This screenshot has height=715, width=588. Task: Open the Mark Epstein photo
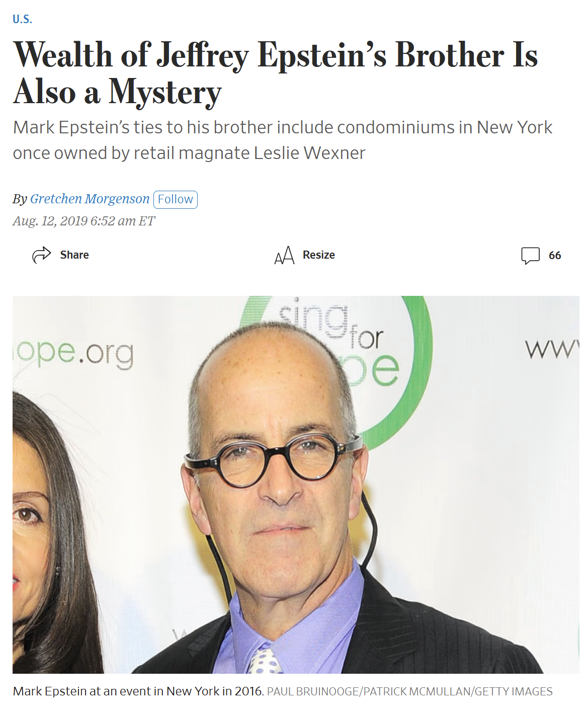(x=296, y=485)
